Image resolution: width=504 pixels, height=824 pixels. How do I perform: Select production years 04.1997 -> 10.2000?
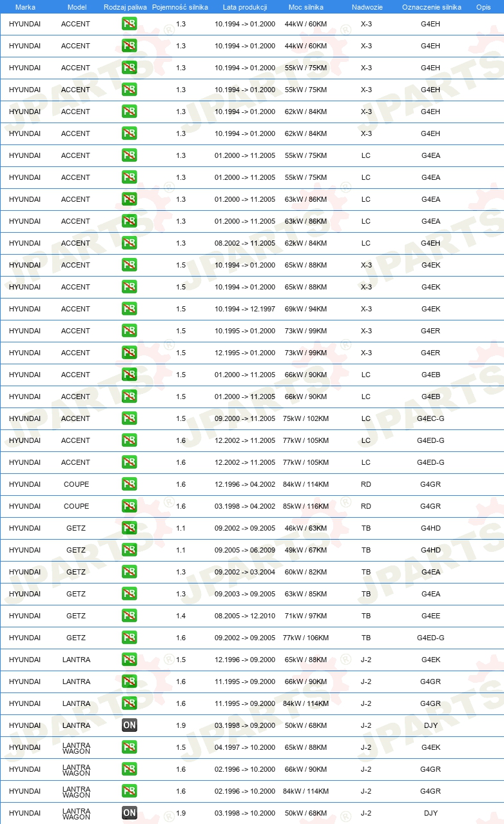pyautogui.click(x=245, y=747)
